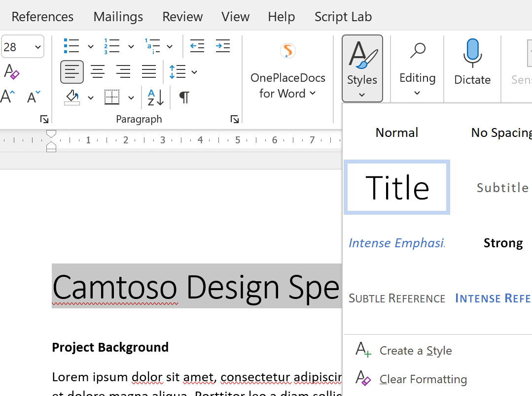Click the Sort button in Paragraph group
Viewport: 532px width, 396px height.
(154, 98)
